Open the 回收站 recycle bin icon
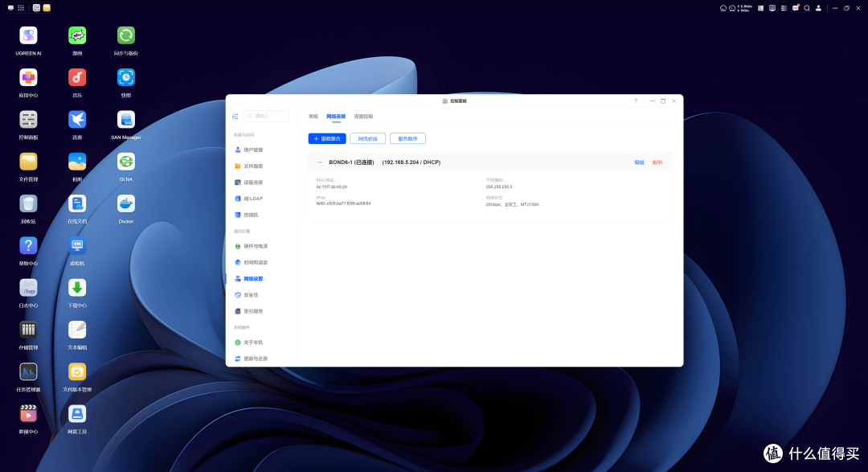The image size is (868, 472). point(28,204)
